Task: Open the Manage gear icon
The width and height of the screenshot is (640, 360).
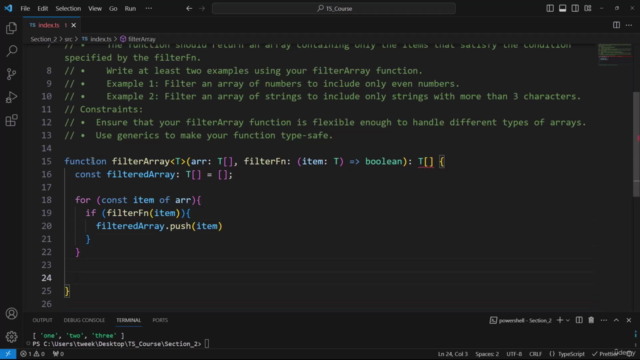Action: [x=11, y=337]
